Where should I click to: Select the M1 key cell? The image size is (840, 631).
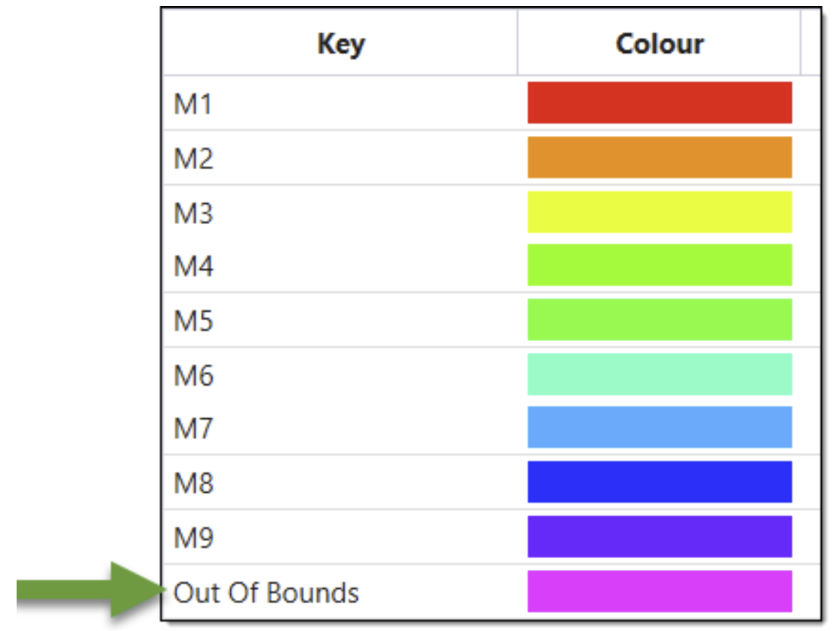pos(194,104)
